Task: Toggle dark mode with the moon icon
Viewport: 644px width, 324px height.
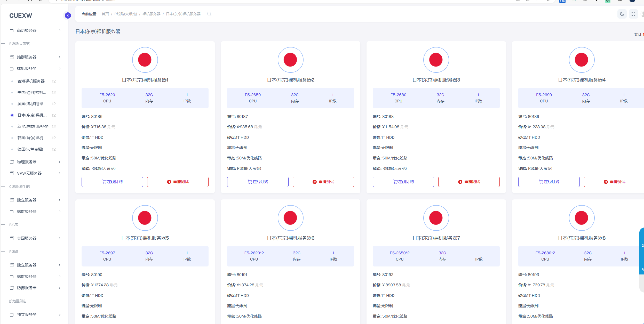Action: point(622,14)
